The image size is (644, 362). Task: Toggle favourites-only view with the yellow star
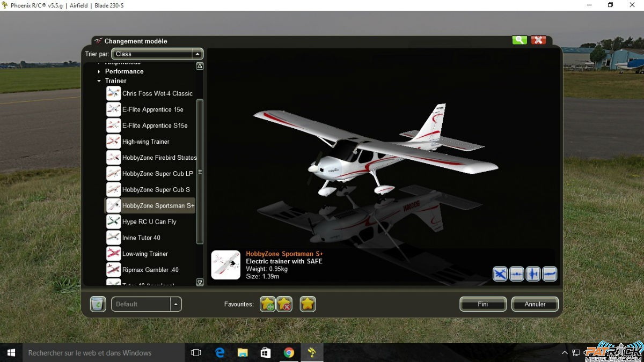click(x=308, y=304)
